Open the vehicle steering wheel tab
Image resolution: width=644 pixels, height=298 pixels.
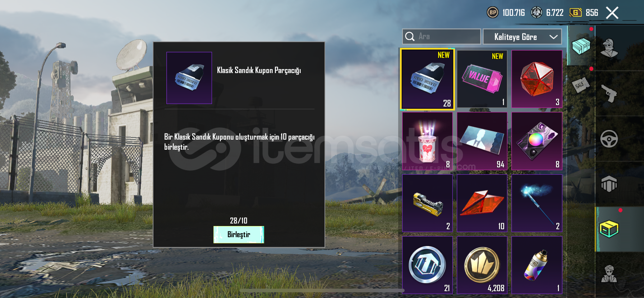tap(609, 139)
